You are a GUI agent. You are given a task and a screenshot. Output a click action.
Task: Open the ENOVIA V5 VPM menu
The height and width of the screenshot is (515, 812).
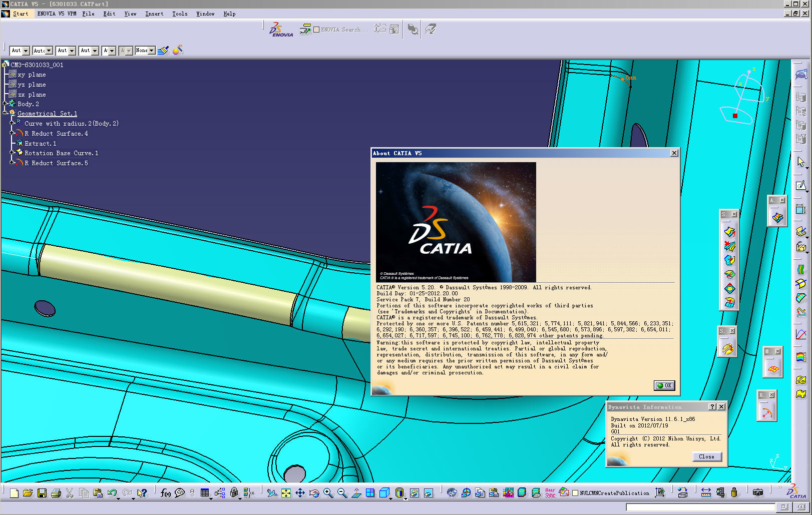(x=57, y=14)
